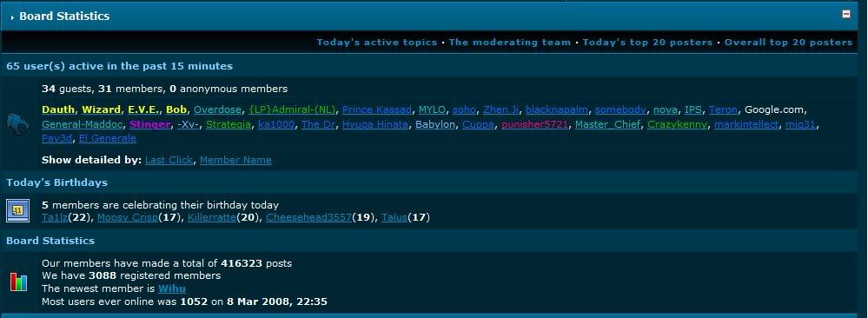Screen dimensions: 868x318
Task: View Overall top 20 posters
Action: [x=788, y=42]
